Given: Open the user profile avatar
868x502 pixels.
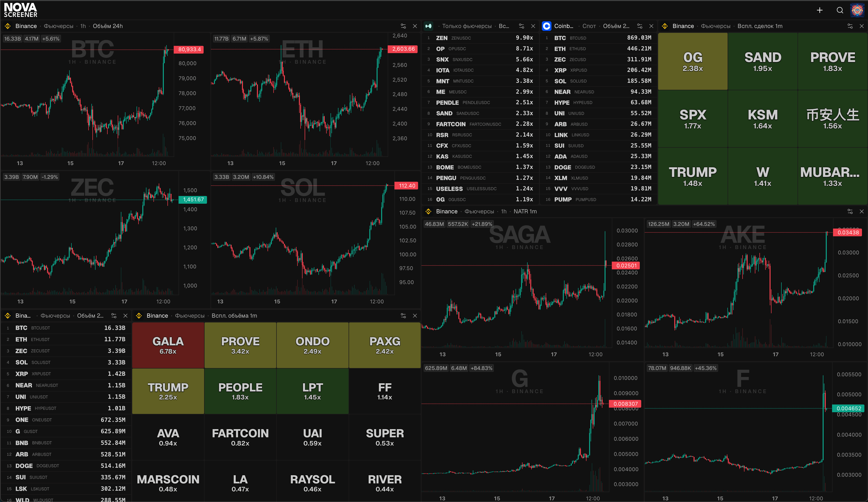Looking at the screenshot, I should [857, 10].
